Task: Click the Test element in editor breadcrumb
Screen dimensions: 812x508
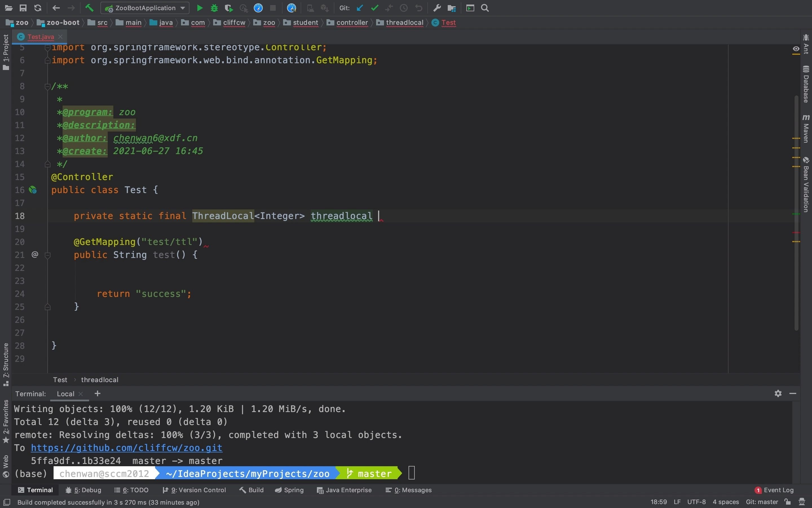Action: click(x=60, y=380)
